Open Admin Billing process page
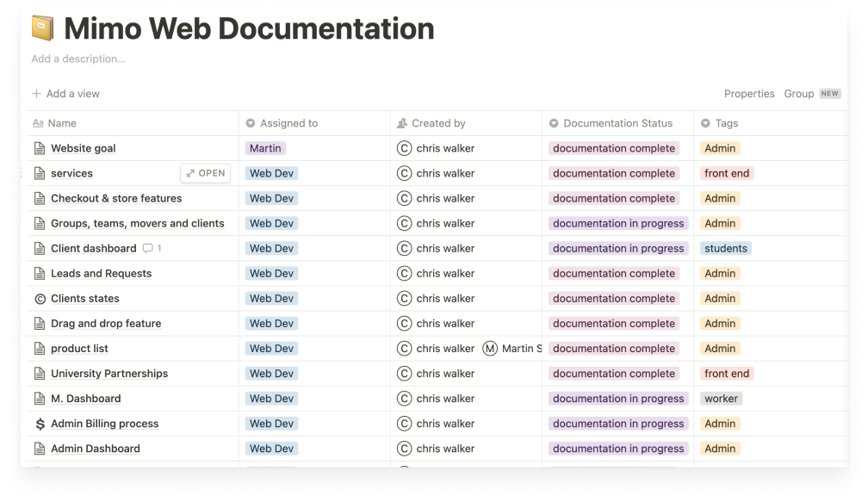 [x=105, y=424]
